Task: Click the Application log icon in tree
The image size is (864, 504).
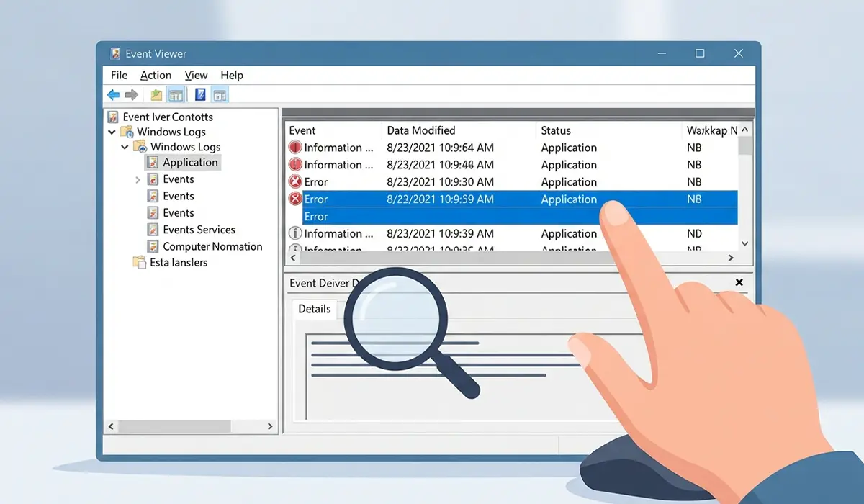Action: 153,163
